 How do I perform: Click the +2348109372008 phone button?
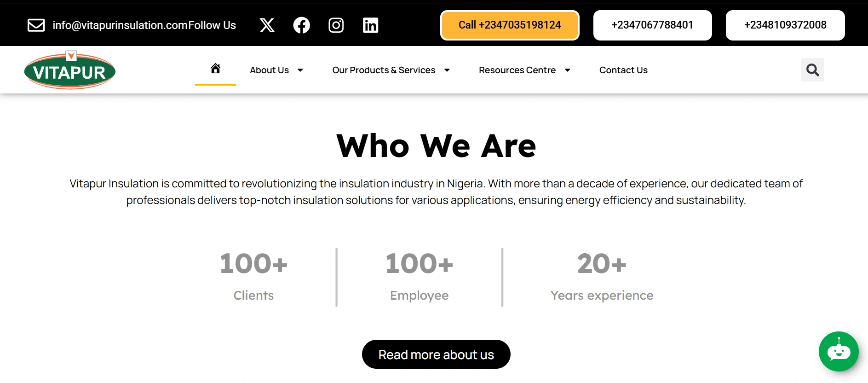coord(785,25)
